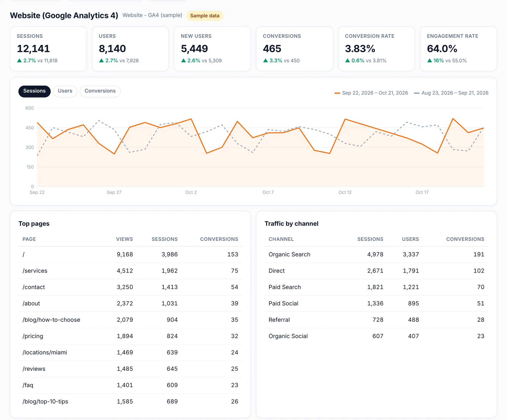The image size is (507, 420).
Task: Click the Engagement Rate value 64.0%
Action: [442, 49]
